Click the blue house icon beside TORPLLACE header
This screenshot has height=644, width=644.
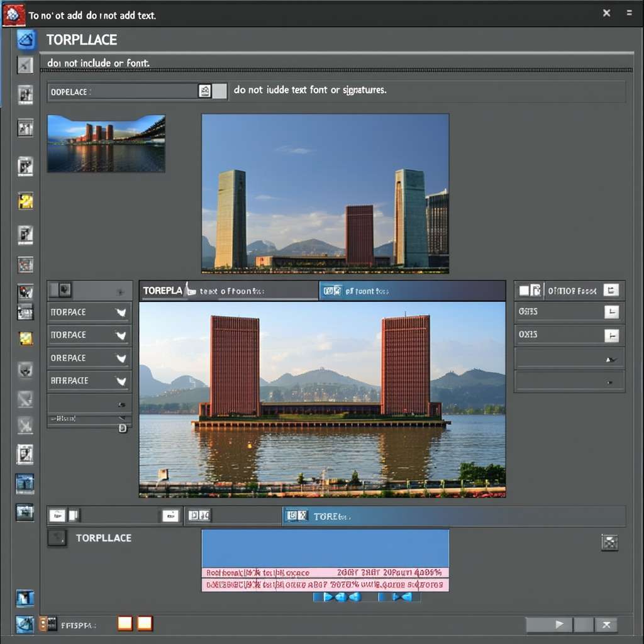pos(26,40)
